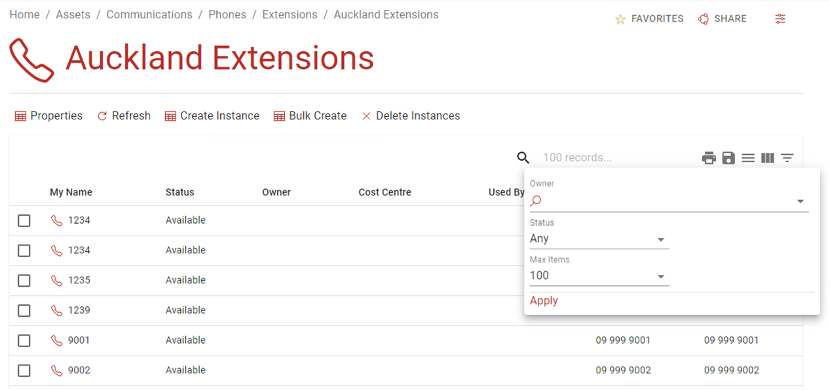Click phone icon of extension 1239
Viewport: 830px width, 390px height.
57,311
